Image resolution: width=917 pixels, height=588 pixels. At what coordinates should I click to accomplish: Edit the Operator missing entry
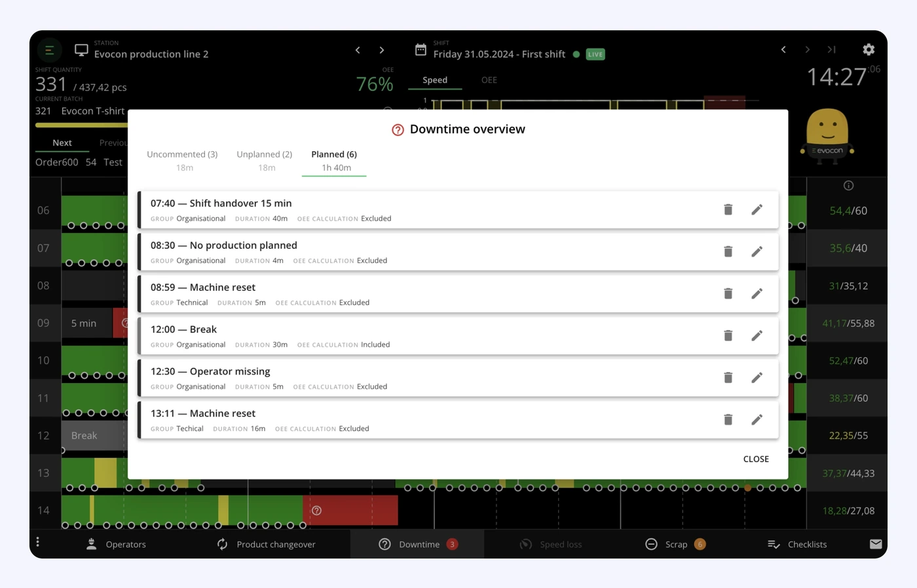757,377
